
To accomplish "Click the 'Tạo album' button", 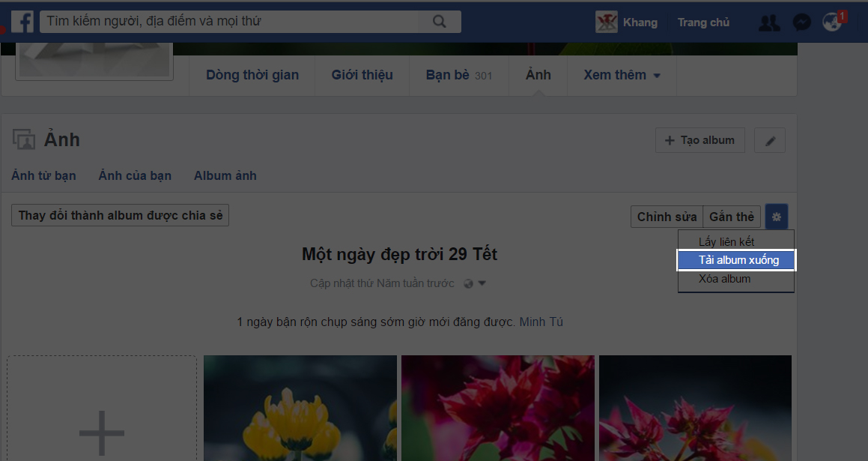I will [x=699, y=139].
